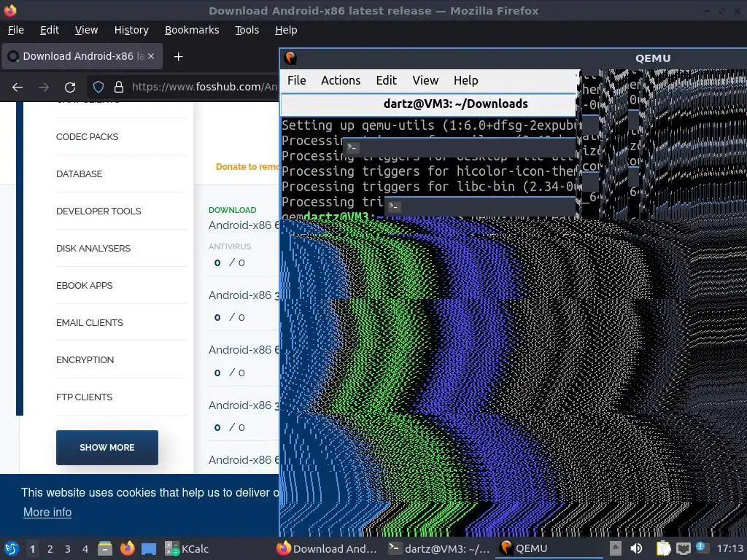Image resolution: width=747 pixels, height=560 pixels.
Task: Click the show desktop panel icon
Action: click(x=149, y=548)
